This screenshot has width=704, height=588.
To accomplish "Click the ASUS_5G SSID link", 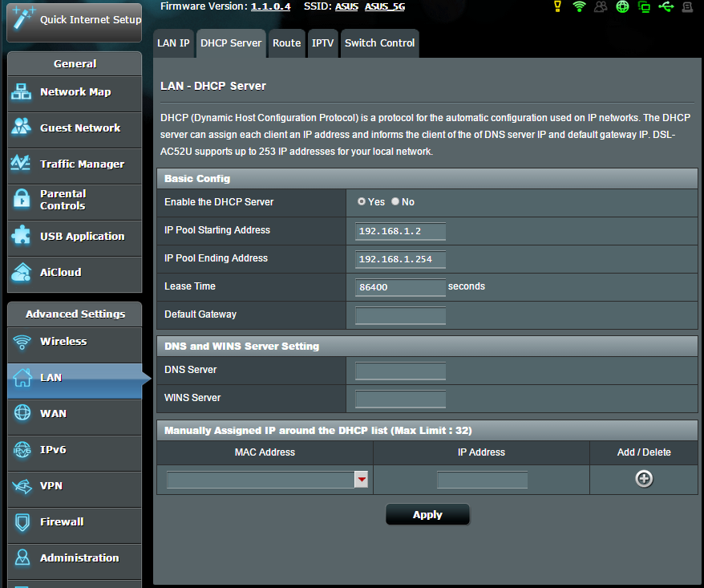I will [x=385, y=6].
